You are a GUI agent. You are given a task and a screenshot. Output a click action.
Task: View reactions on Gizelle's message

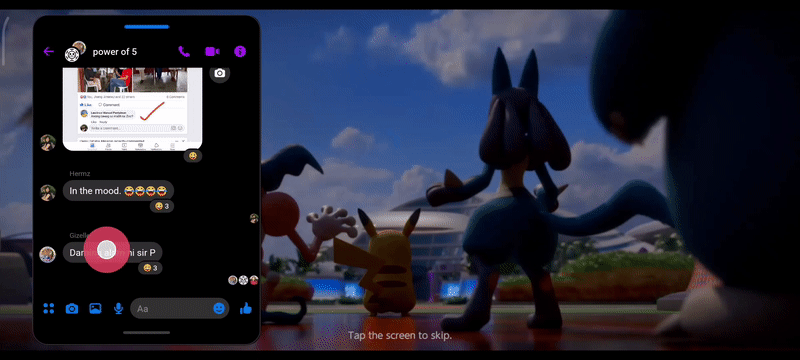[x=151, y=268]
